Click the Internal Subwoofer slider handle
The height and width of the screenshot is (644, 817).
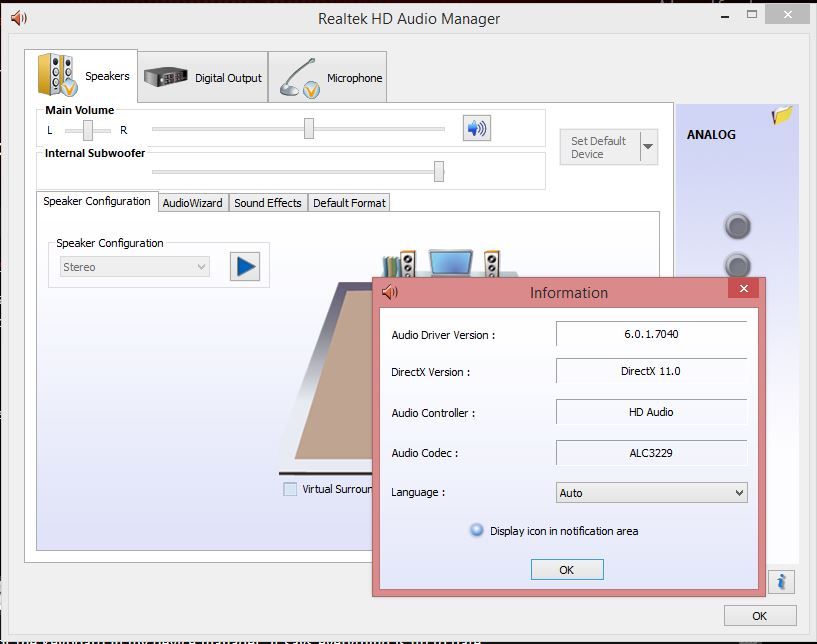(x=439, y=171)
